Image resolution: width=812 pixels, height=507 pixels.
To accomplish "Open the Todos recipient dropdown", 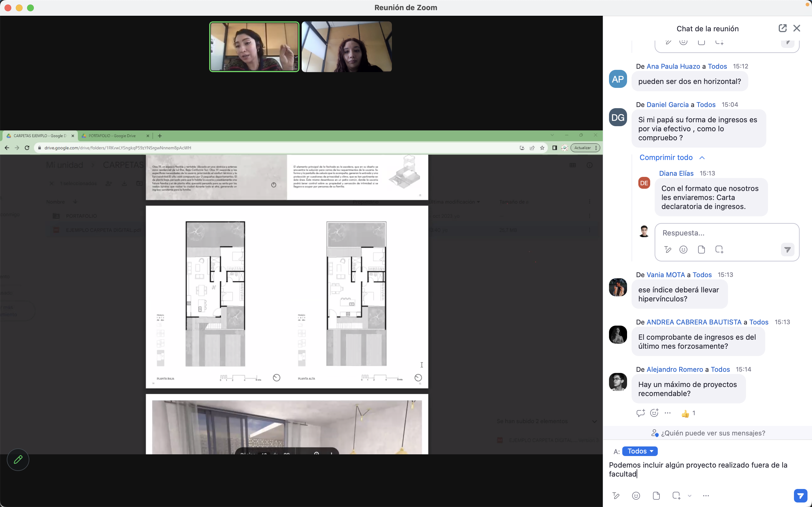I will [x=640, y=451].
